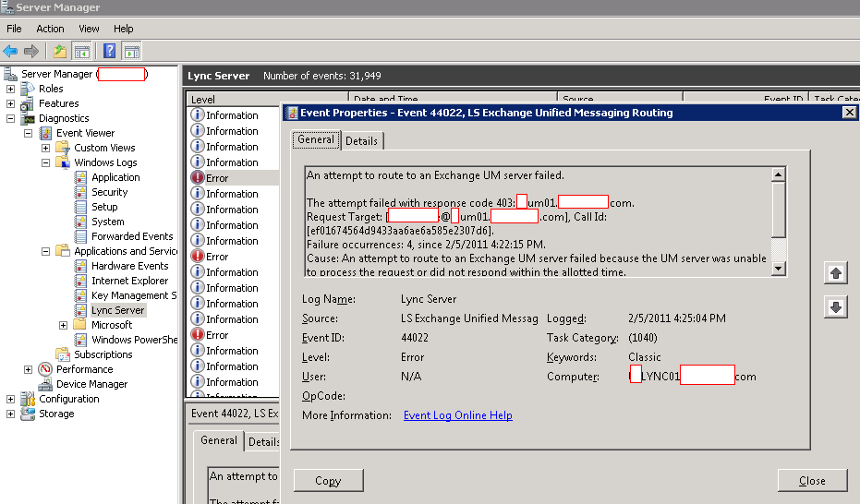This screenshot has height=504, width=860.
Task: Collapse the Diagnostics node
Action: [x=10, y=118]
